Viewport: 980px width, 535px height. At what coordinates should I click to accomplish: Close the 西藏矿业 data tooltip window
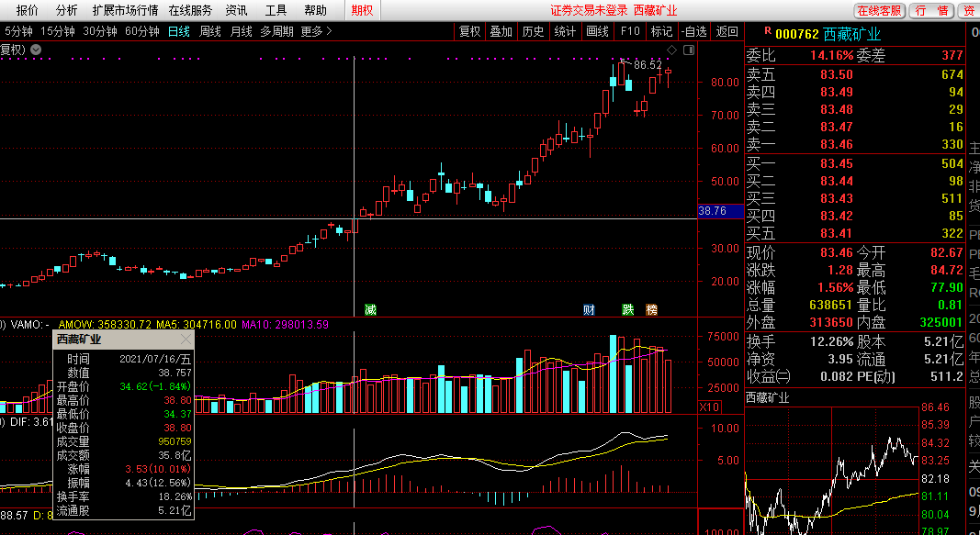[186, 340]
